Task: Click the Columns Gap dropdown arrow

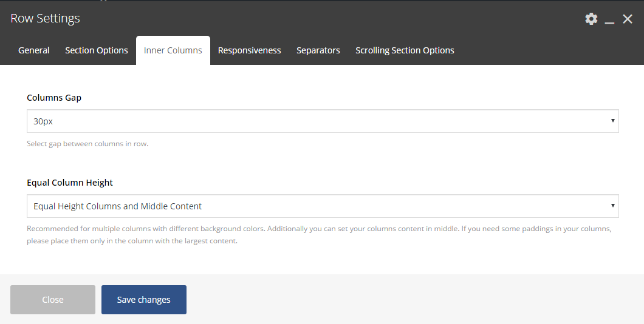Action: coord(612,121)
